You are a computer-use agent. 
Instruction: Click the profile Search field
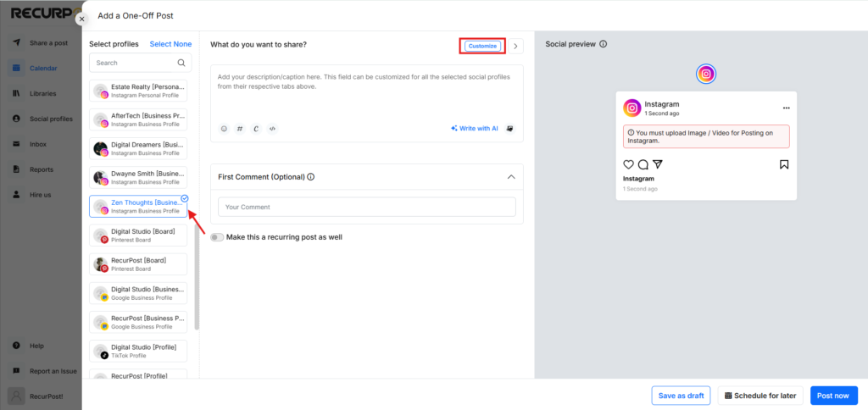(x=141, y=63)
